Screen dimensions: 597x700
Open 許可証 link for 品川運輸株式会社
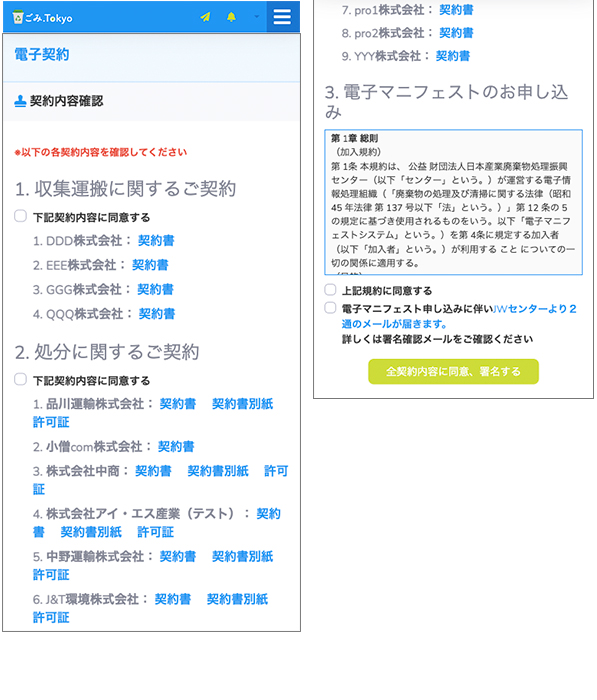tap(51, 422)
